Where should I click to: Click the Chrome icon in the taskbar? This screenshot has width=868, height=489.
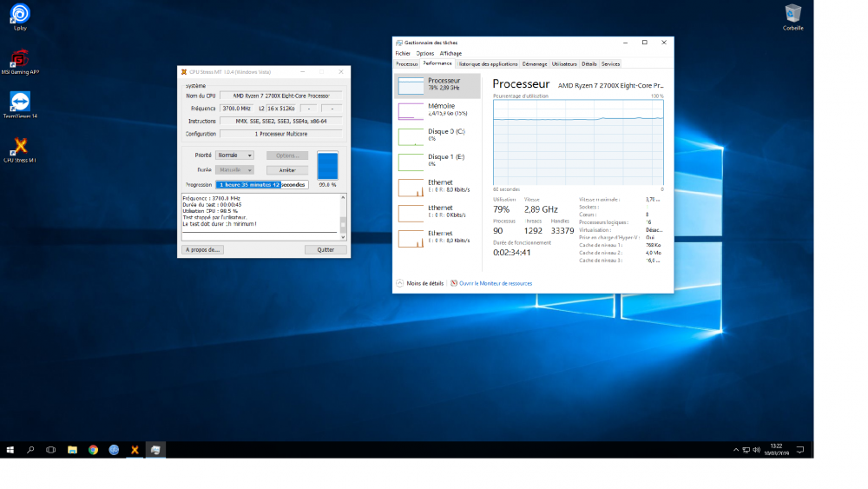coord(93,450)
